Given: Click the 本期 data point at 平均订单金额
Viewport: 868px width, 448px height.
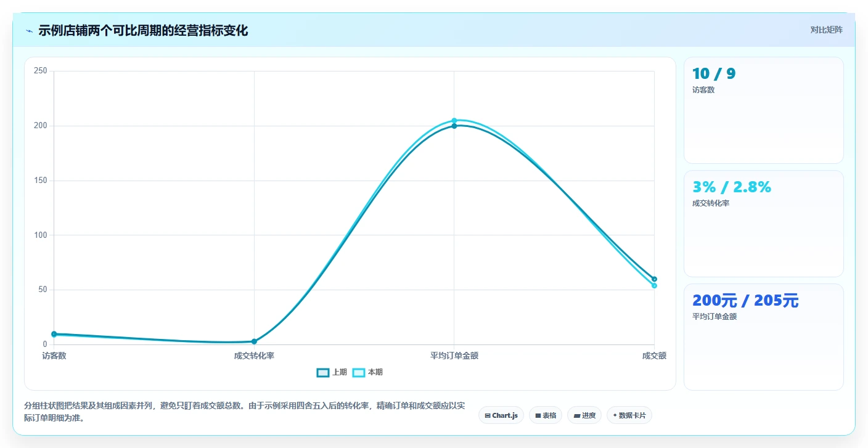Looking at the screenshot, I should [x=454, y=120].
